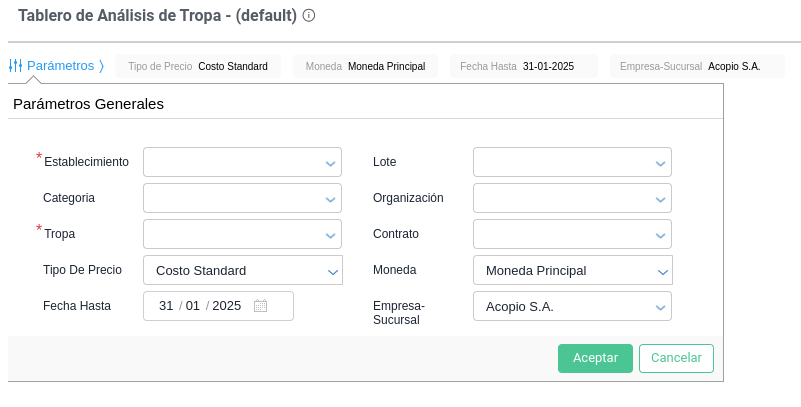Expand the Establecimiento dropdown
Image resolution: width=801 pixels, height=407 pixels.
click(x=242, y=162)
